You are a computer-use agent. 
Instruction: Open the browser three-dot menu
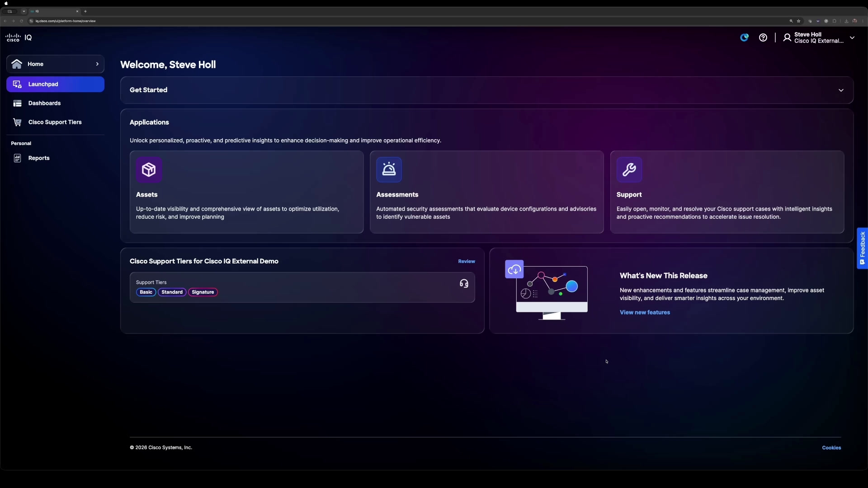(x=863, y=21)
